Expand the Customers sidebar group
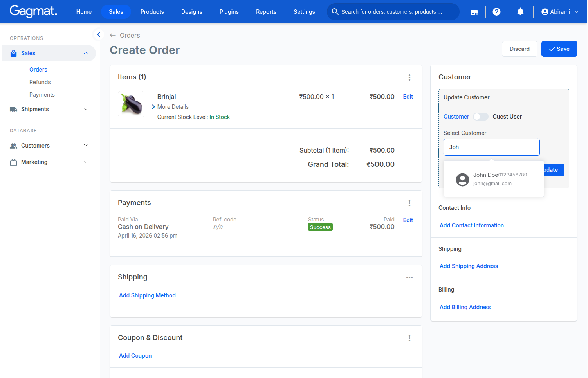Image resolution: width=588 pixels, height=378 pixels. pos(86,146)
